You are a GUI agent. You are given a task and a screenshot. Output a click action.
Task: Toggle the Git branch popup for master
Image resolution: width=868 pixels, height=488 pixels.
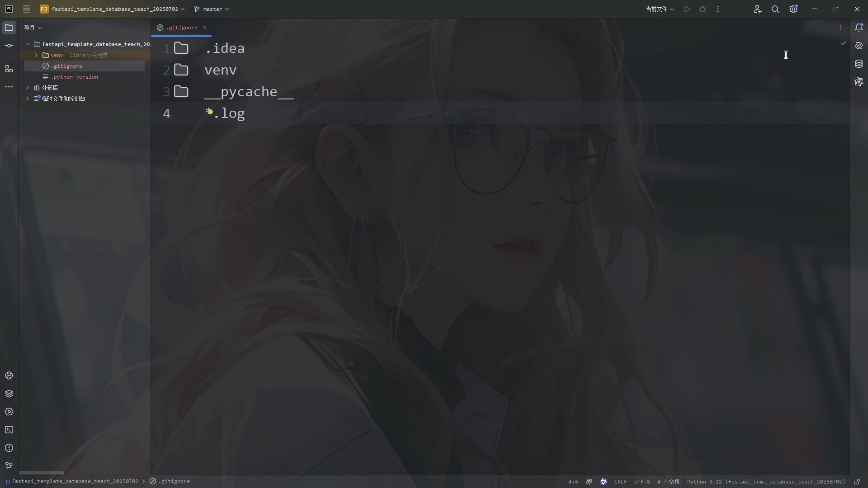[x=211, y=9]
